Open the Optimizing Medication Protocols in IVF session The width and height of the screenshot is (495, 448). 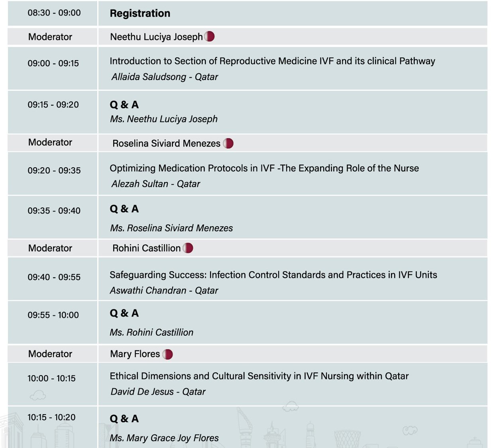264,168
